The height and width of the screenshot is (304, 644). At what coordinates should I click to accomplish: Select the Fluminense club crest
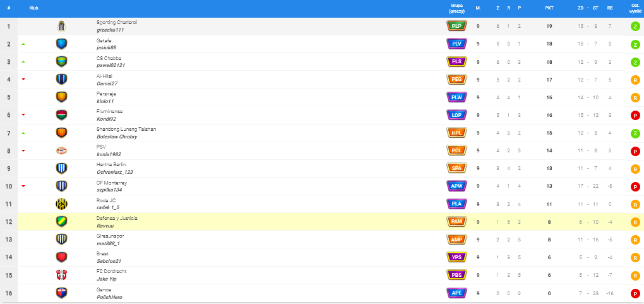point(61,115)
